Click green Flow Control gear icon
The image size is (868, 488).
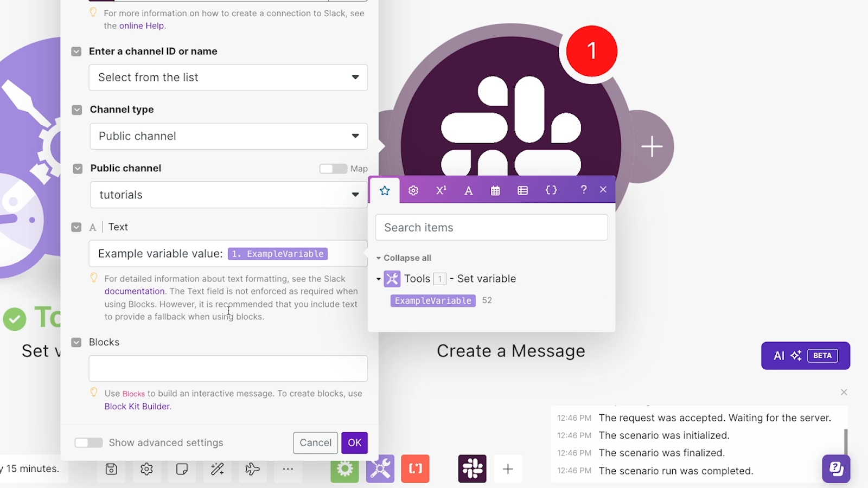[345, 468]
